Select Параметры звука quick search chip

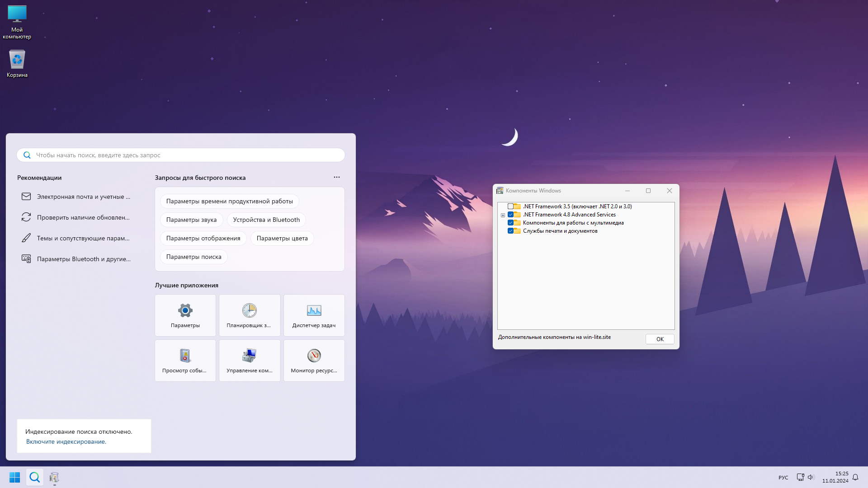tap(191, 220)
